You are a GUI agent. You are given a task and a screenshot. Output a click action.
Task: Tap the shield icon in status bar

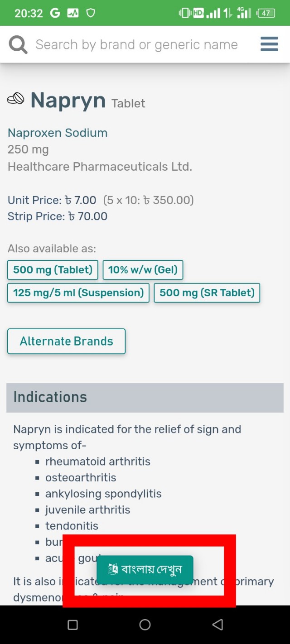pyautogui.click(x=91, y=13)
